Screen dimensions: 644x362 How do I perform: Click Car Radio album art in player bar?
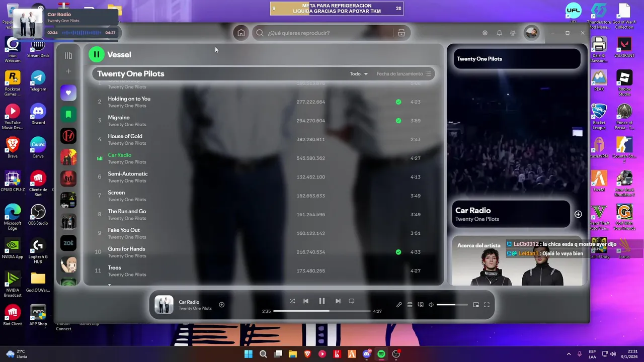164,305
